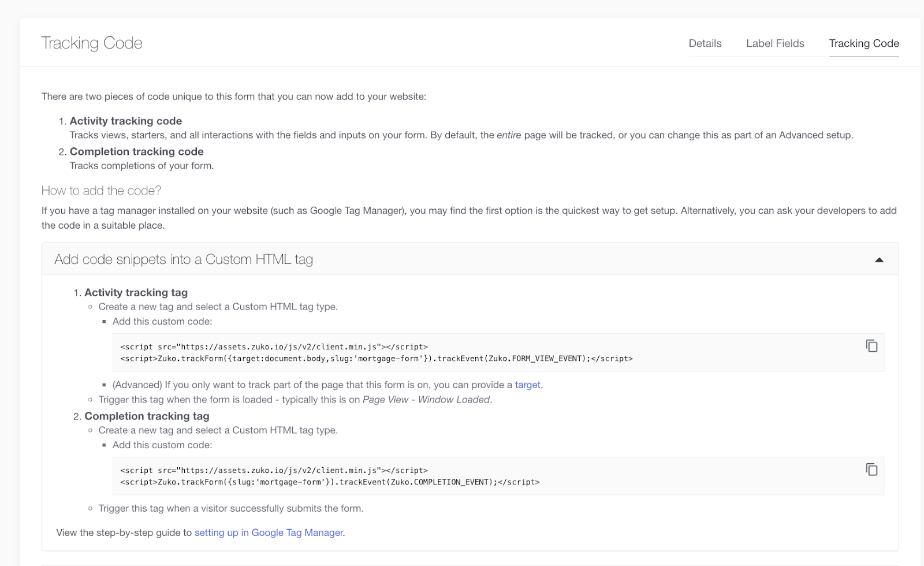Image resolution: width=924 pixels, height=566 pixels.
Task: Click the How to add the code heading
Action: tap(100, 190)
